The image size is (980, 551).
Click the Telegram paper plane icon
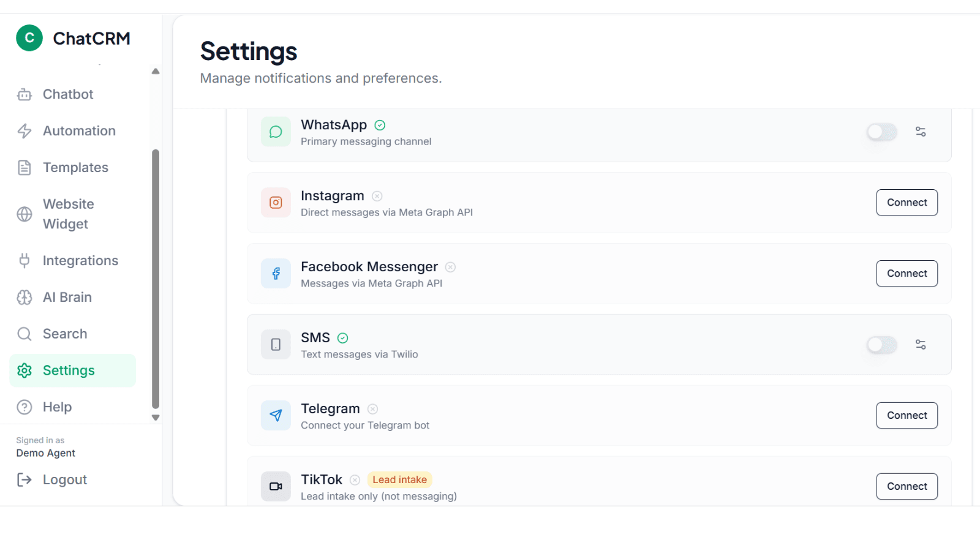coord(276,415)
